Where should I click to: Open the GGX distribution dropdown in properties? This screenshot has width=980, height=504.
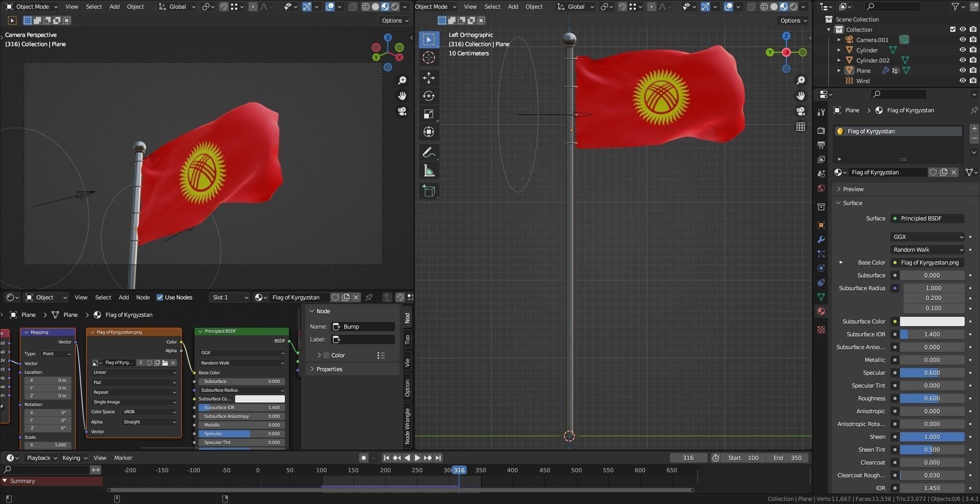coord(928,237)
